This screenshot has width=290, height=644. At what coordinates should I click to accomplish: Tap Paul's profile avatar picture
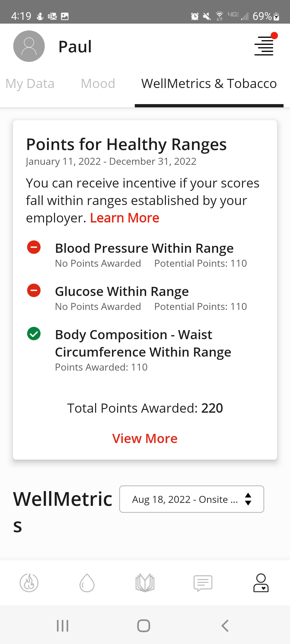(x=29, y=46)
